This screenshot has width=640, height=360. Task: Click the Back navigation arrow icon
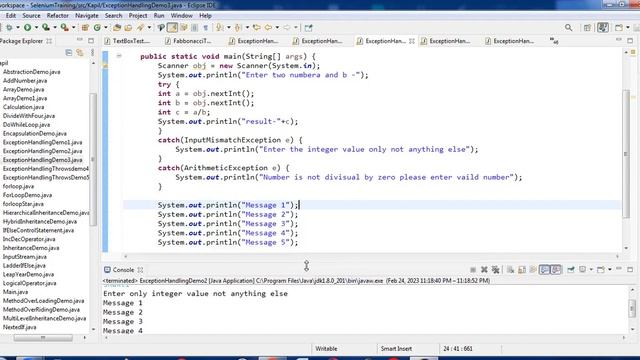click(268, 28)
